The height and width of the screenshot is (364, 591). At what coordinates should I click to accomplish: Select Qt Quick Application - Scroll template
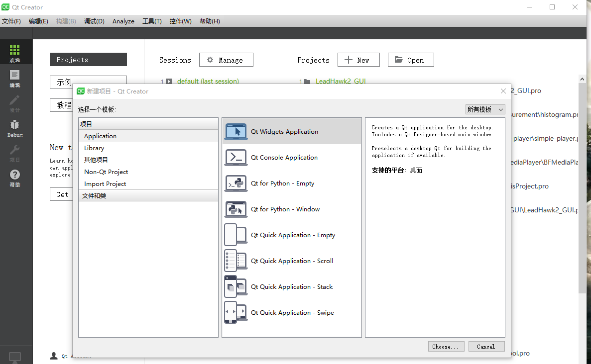click(x=291, y=261)
